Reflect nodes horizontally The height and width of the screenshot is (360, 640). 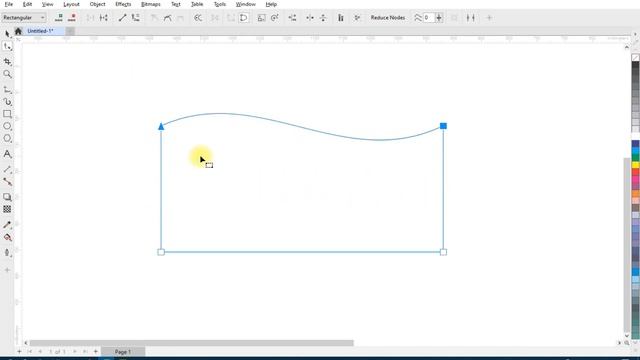pyautogui.click(x=310, y=18)
